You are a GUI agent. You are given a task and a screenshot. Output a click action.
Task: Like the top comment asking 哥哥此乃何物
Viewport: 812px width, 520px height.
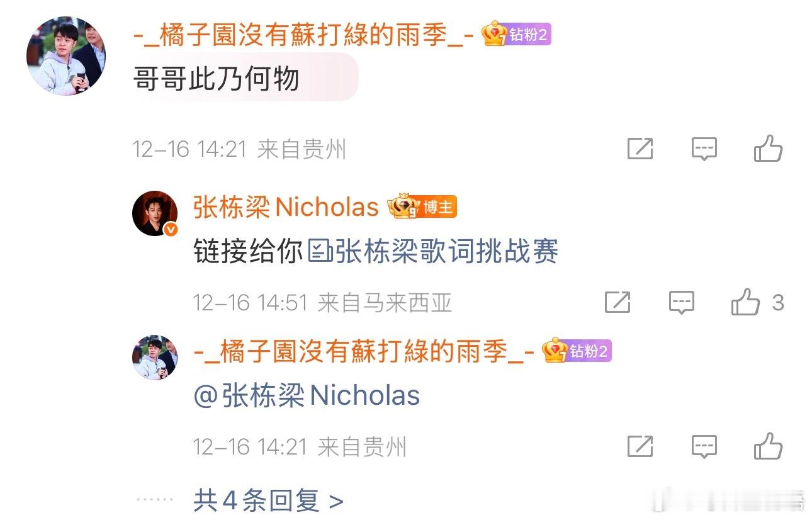point(768,149)
